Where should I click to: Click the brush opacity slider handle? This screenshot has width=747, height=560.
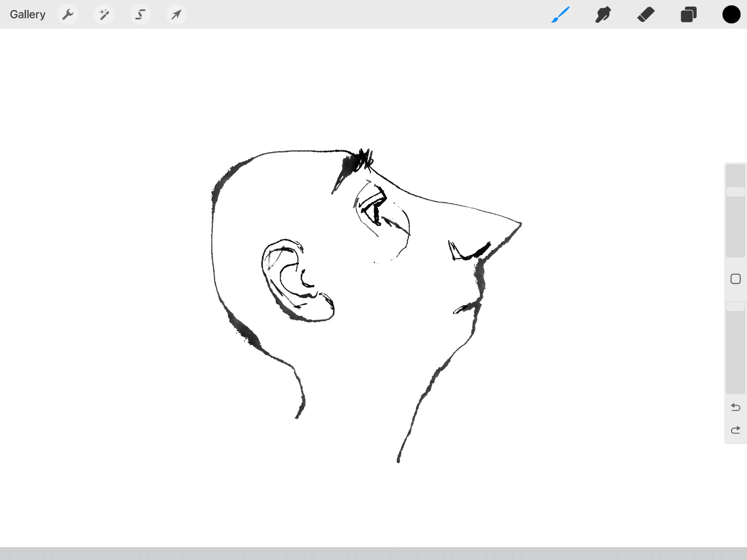(735, 307)
